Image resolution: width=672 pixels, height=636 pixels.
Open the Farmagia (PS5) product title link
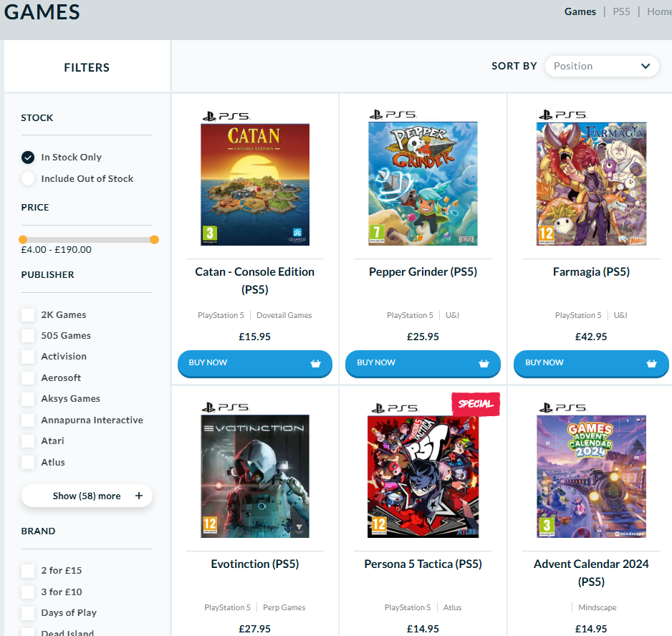tap(591, 272)
